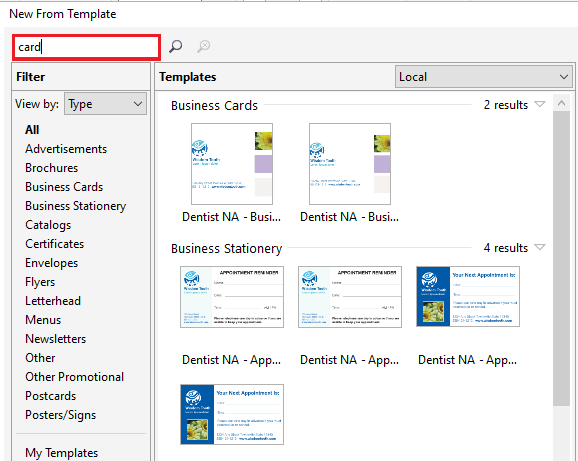Viewport: 578px width, 461px height.
Task: Select the Business Stationery filter
Action: tap(76, 206)
